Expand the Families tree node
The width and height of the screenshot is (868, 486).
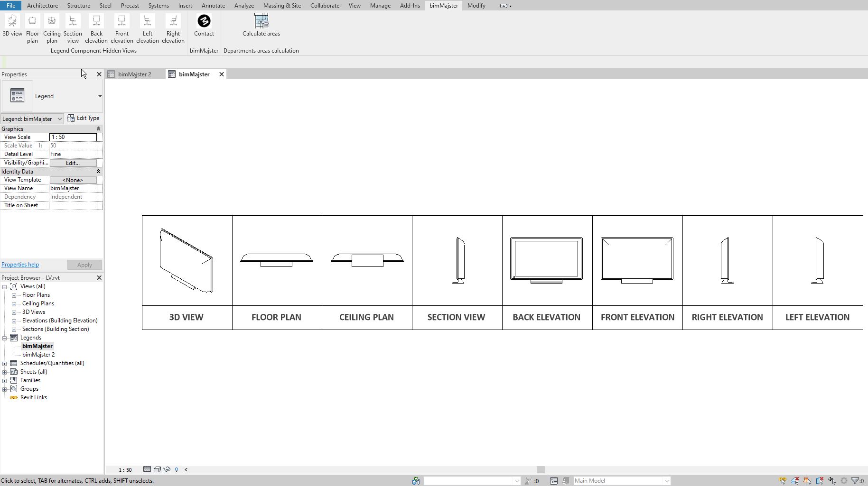pos(5,380)
